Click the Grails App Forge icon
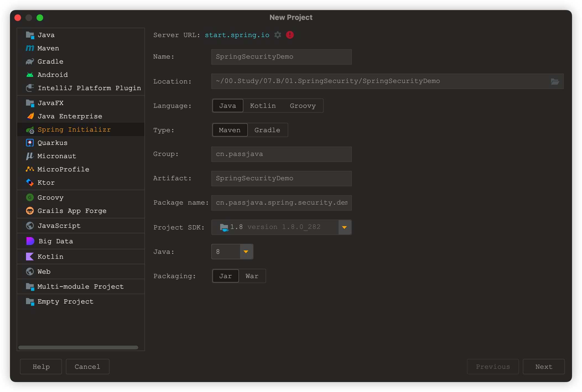The width and height of the screenshot is (582, 392). pyautogui.click(x=30, y=211)
